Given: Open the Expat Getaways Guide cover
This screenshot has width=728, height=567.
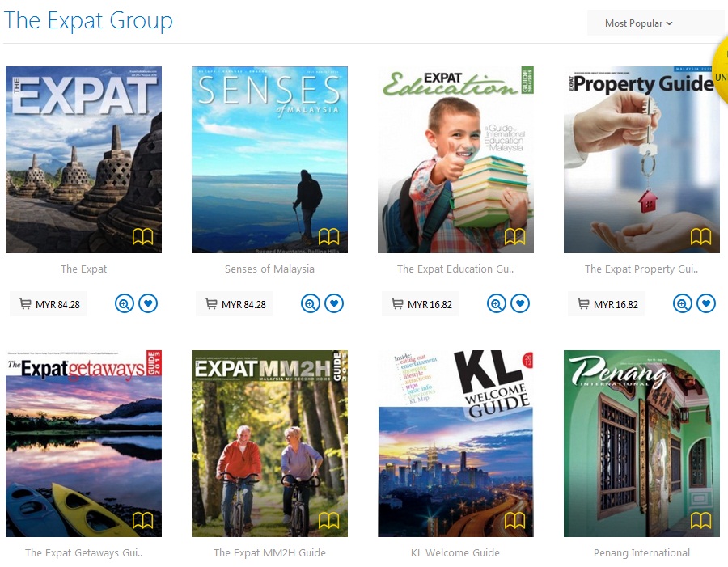Looking at the screenshot, I should [x=83, y=443].
